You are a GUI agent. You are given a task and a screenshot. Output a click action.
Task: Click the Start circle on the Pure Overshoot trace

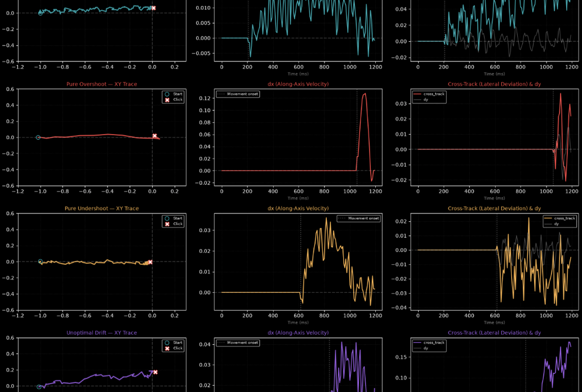(38, 137)
